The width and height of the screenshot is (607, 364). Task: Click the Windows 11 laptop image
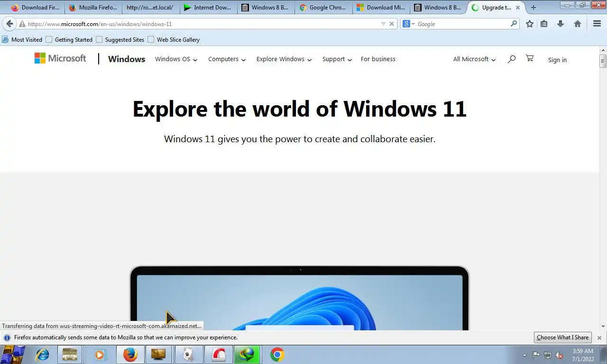tap(299, 298)
